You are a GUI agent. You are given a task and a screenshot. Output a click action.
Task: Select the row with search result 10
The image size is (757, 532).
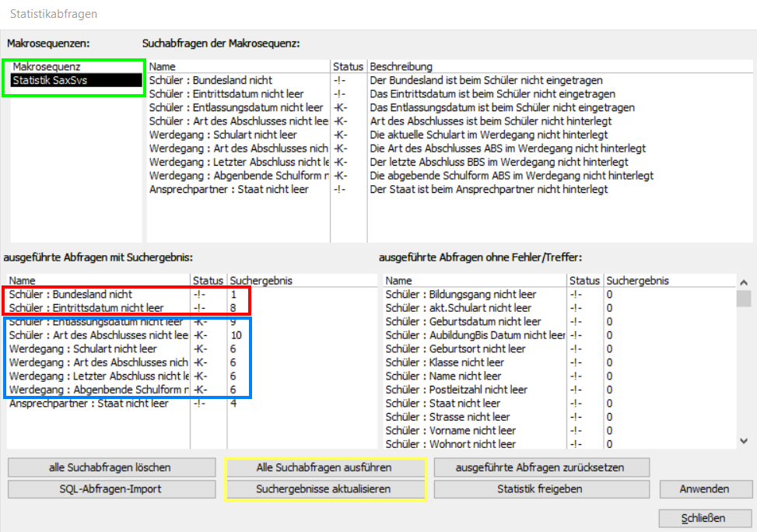98,335
